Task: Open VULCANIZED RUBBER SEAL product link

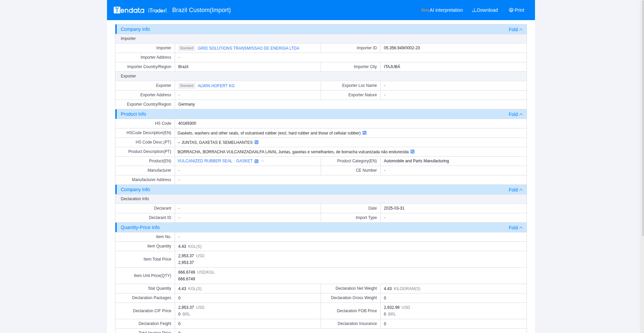Action: point(205,161)
